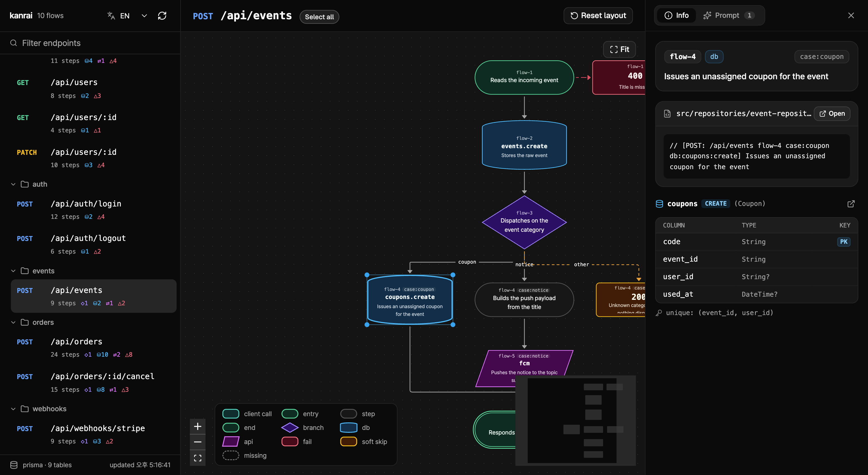Select the coupons.create db node
This screenshot has width=868, height=475.
click(x=410, y=300)
